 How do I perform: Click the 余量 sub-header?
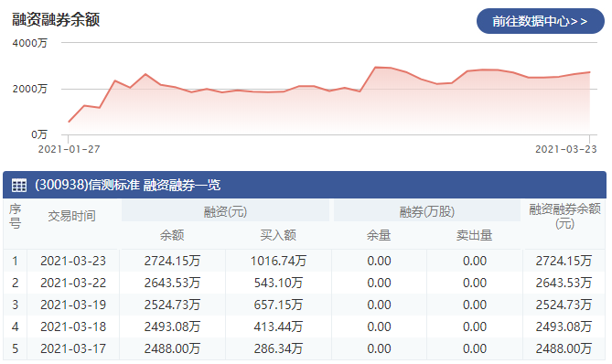click(x=379, y=235)
